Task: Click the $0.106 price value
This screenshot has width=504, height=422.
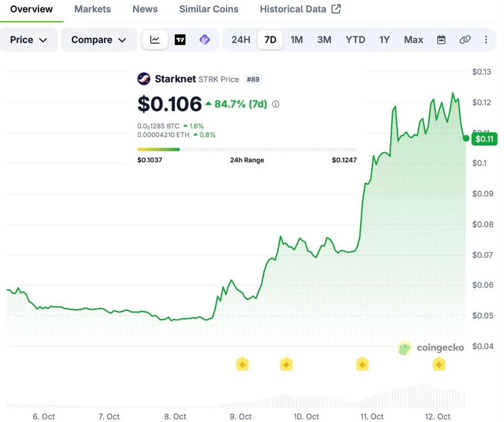Action: 169,104
